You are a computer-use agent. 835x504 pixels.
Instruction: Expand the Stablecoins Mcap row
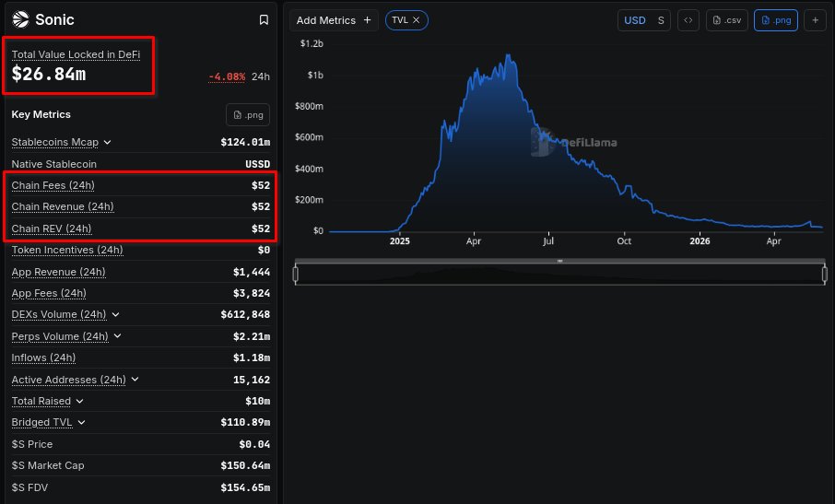108,142
